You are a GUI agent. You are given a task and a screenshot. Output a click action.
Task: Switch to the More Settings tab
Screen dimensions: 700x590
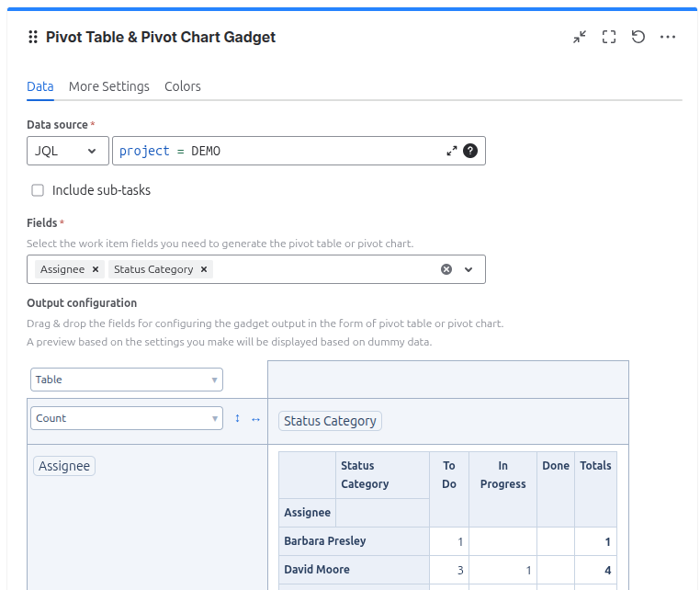[x=109, y=86]
